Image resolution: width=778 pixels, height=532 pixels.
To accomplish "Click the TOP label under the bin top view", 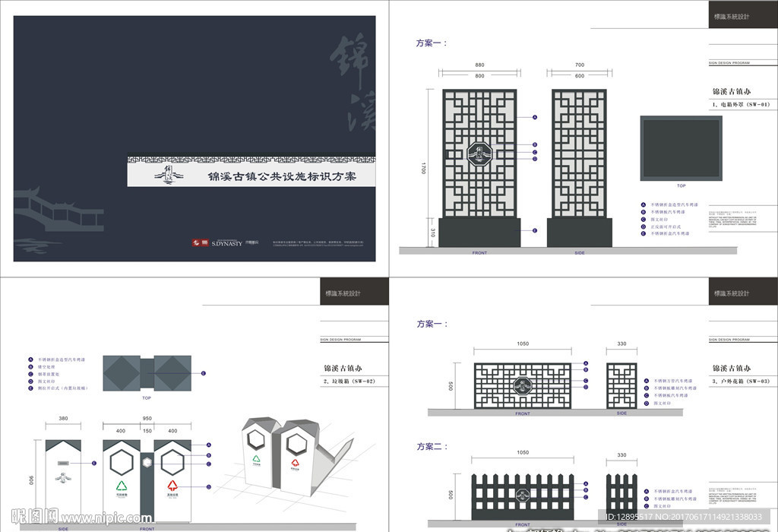I will (x=147, y=398).
